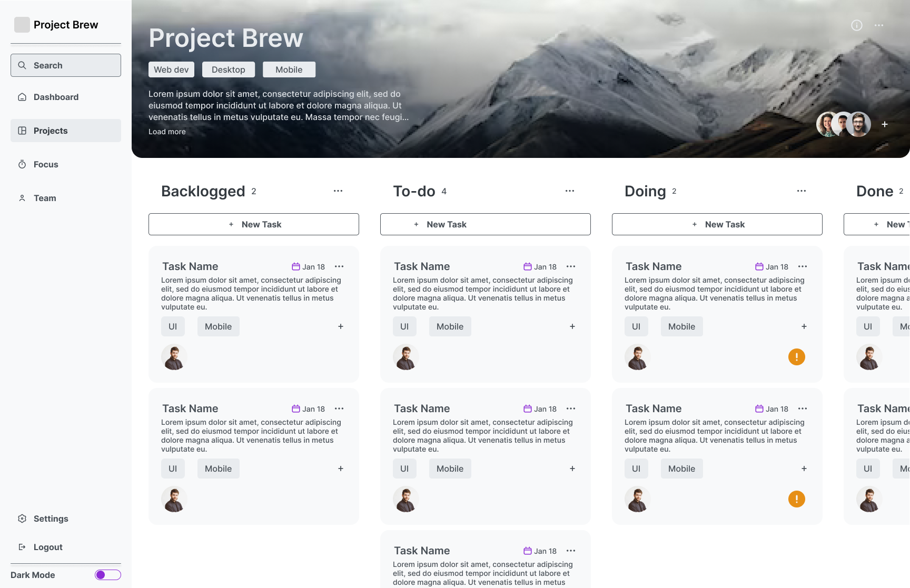Image resolution: width=910 pixels, height=588 pixels.
Task: Click assignee avatar on second Backlogged task
Action: (x=174, y=500)
